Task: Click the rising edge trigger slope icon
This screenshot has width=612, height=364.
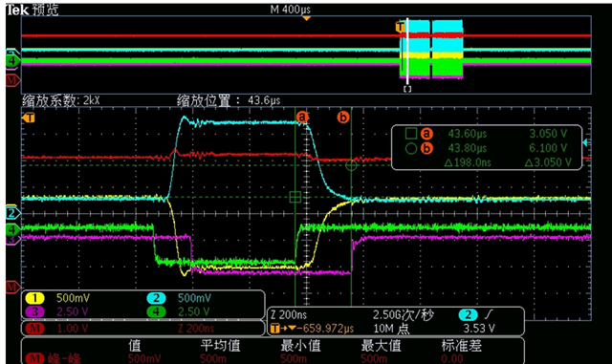Action: click(489, 314)
